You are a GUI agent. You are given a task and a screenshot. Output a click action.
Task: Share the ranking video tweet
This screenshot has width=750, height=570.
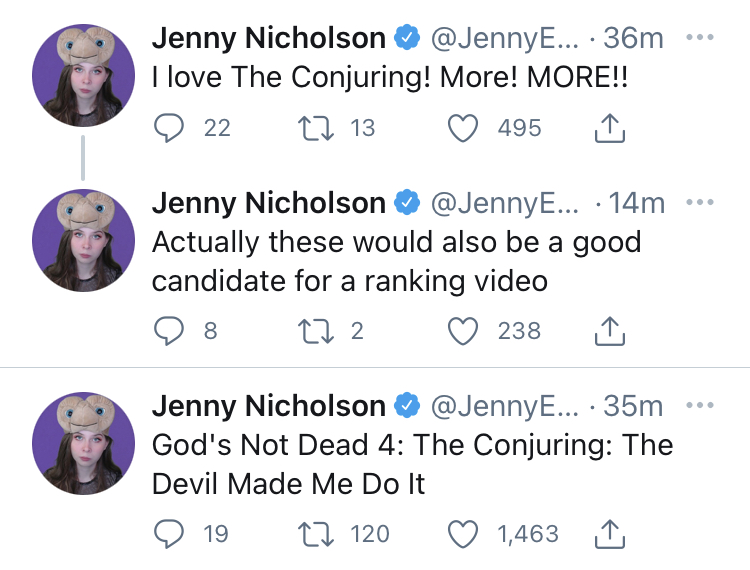pos(610,330)
